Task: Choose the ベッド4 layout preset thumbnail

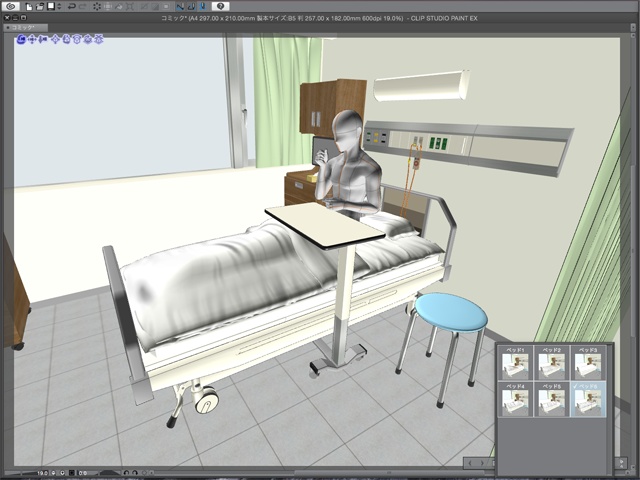Action: tap(515, 399)
